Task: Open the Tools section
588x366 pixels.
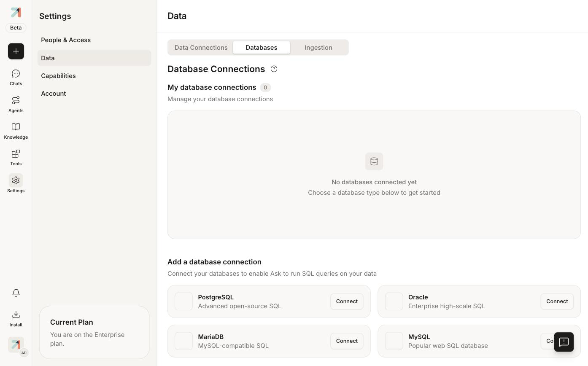Action: click(16, 158)
